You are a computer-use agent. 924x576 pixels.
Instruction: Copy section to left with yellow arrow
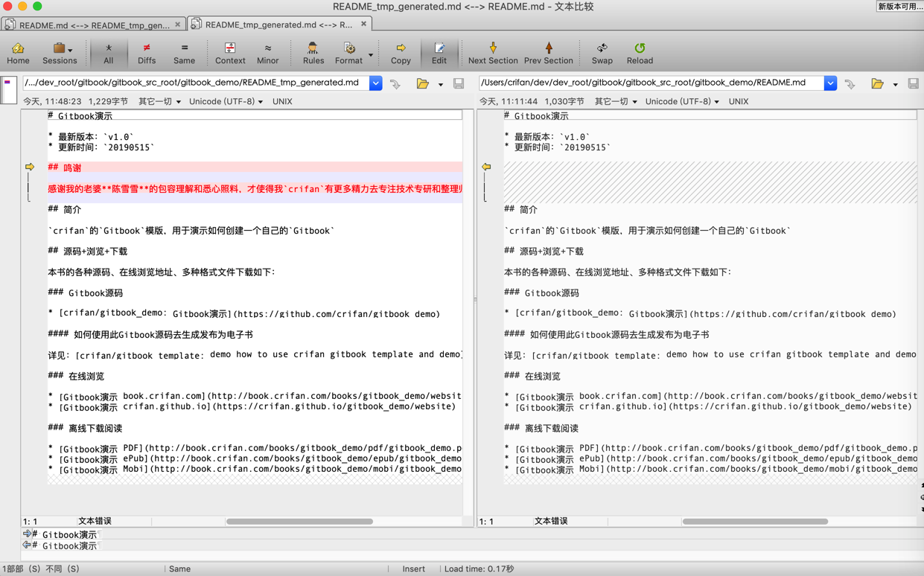(486, 167)
